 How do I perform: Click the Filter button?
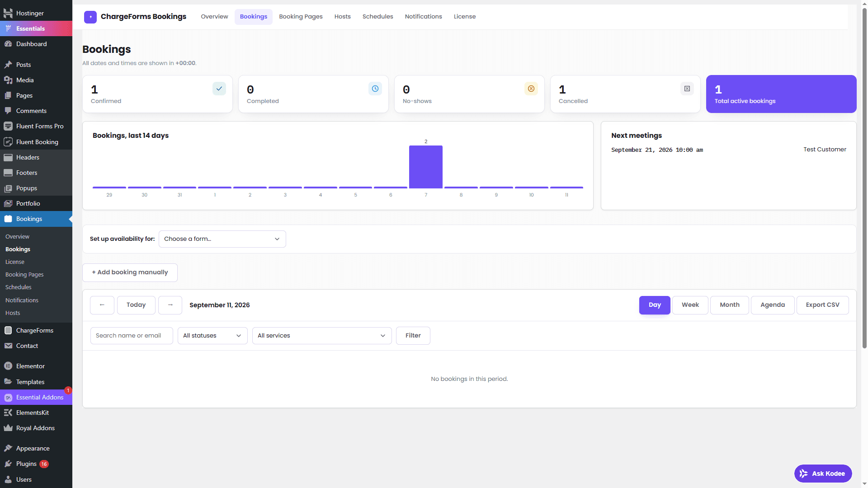point(413,336)
